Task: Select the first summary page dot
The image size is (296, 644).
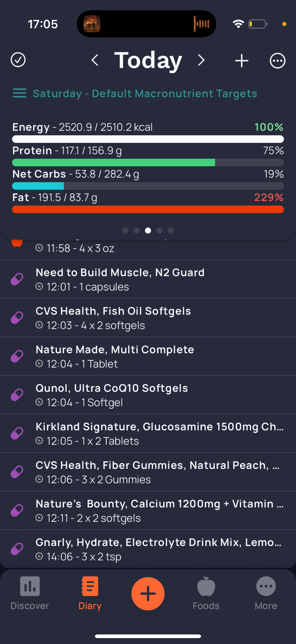Action: tap(125, 230)
